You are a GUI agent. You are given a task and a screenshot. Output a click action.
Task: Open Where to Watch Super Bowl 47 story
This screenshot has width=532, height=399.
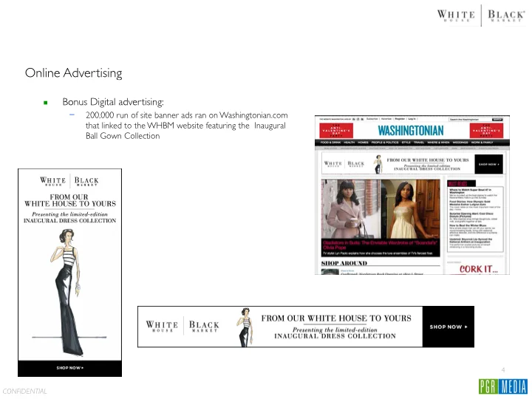(470, 191)
